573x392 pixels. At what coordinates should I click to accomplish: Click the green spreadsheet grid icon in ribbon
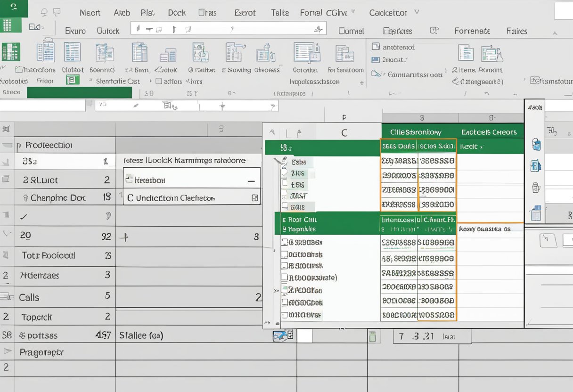10,52
